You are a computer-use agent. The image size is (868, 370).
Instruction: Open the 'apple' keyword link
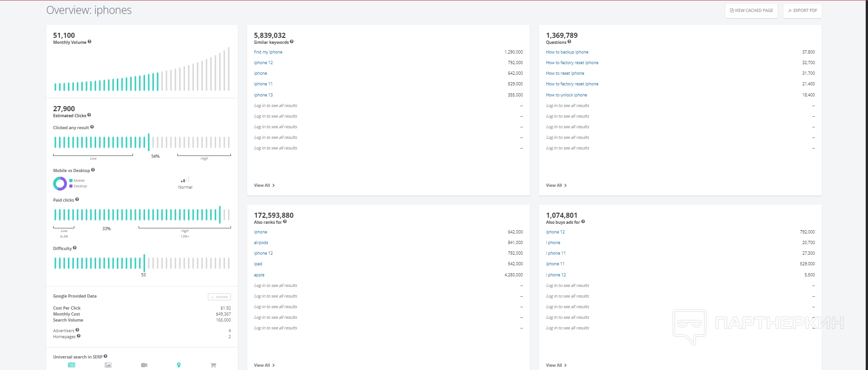coord(259,275)
